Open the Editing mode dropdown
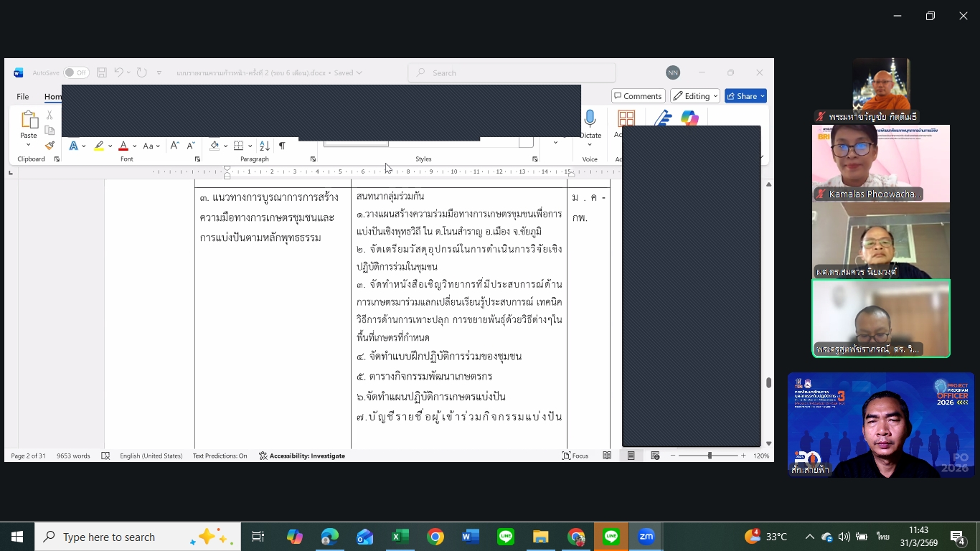 pyautogui.click(x=694, y=96)
